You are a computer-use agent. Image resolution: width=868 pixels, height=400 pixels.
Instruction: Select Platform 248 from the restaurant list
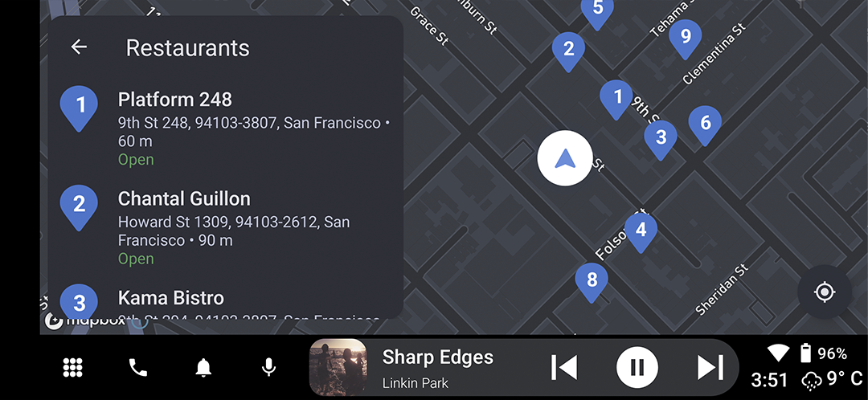click(225, 129)
